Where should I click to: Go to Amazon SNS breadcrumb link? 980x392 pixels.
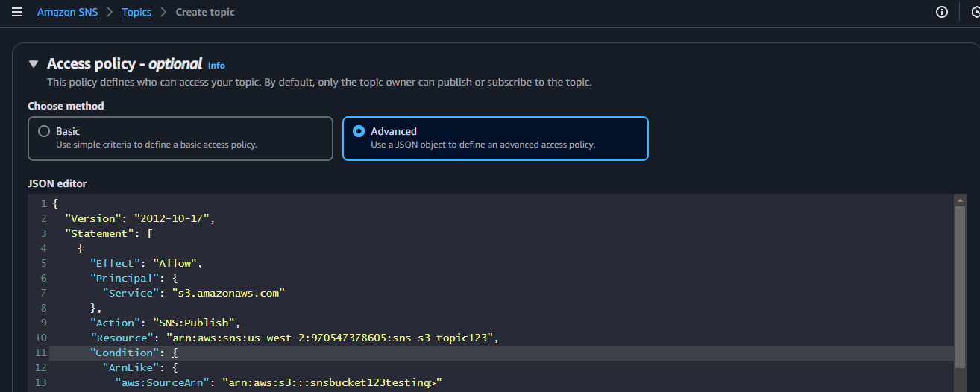click(67, 13)
